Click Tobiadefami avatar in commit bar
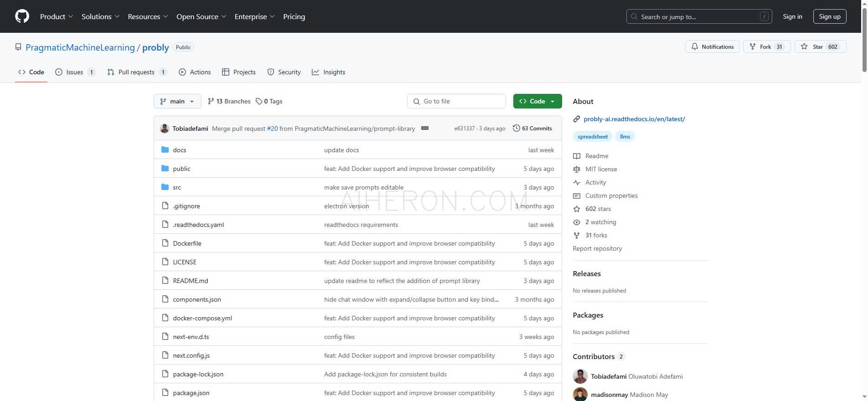The image size is (868, 401). (x=165, y=129)
